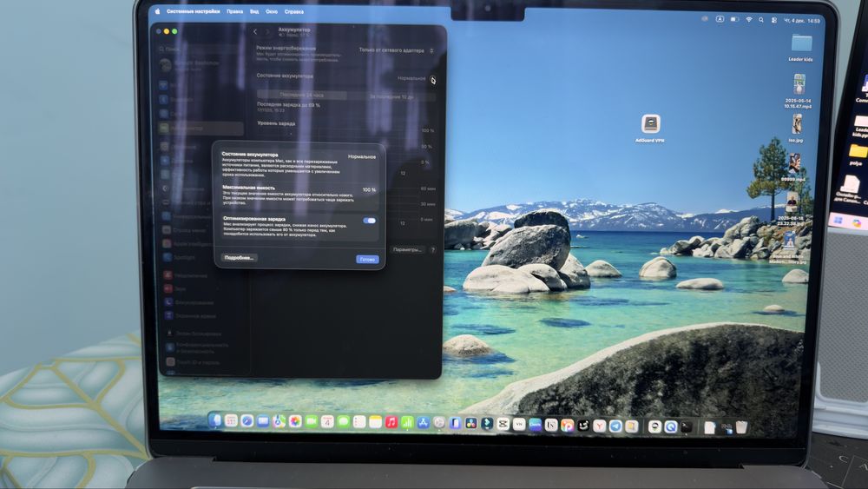The image size is (868, 489).
Task: Open the Системные настройки menu
Action: [194, 11]
